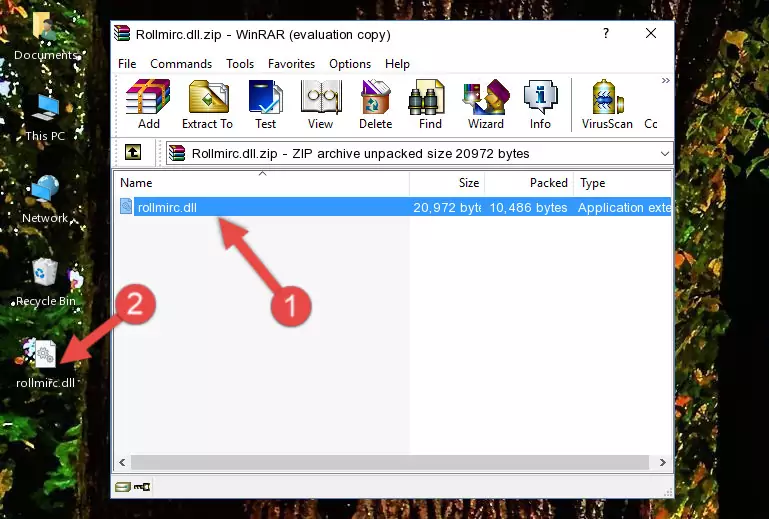Screen dimensions: 769x519
Task: Click the View file toolbar icon
Action: [321, 104]
